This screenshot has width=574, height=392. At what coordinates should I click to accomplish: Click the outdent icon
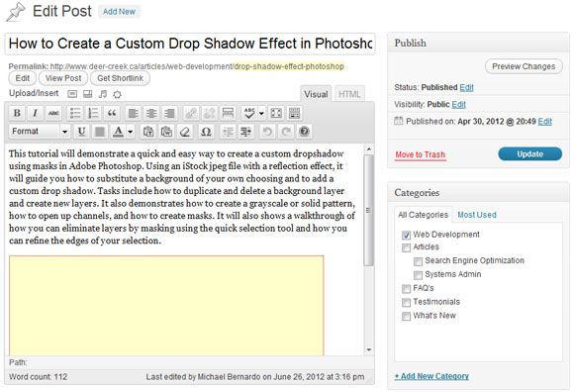(228, 131)
